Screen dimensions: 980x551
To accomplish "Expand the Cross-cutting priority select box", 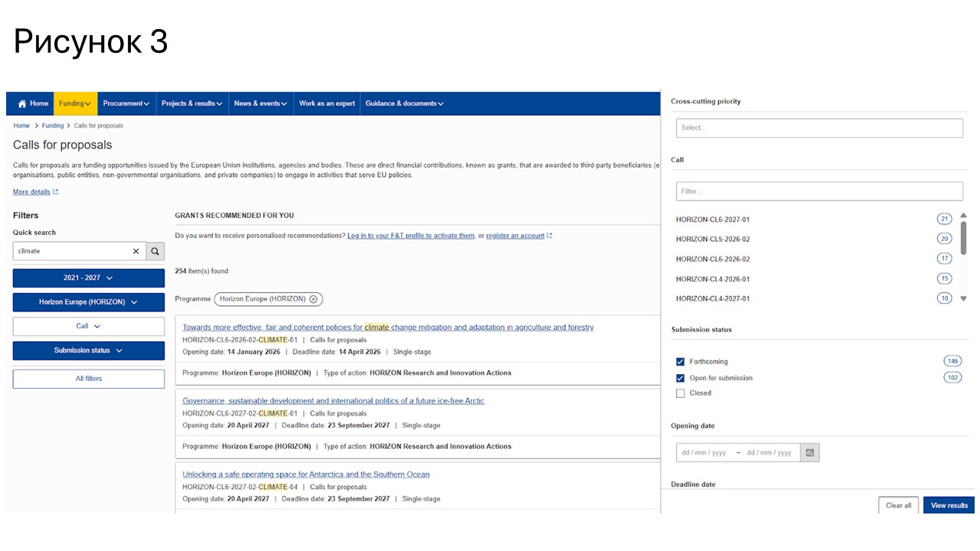I will (818, 128).
